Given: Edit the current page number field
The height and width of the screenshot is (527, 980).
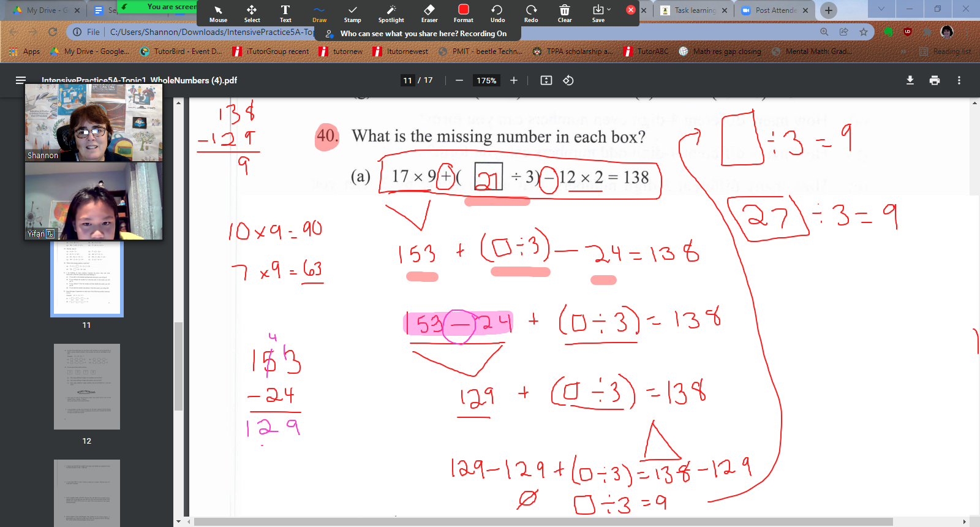Looking at the screenshot, I should pos(407,80).
